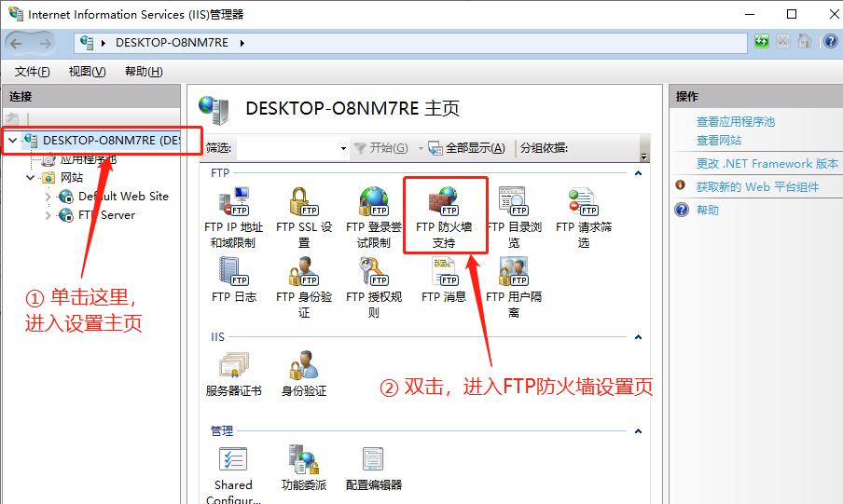This screenshot has width=843, height=504.
Task: Click 更改 .NET Framework 版本 link
Action: [x=767, y=164]
